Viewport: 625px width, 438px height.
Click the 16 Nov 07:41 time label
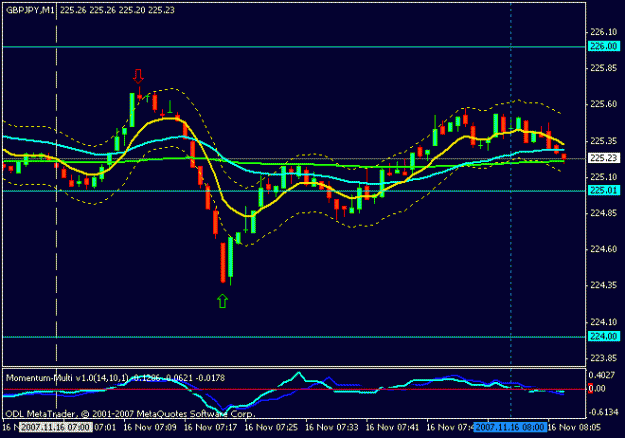tap(392, 427)
